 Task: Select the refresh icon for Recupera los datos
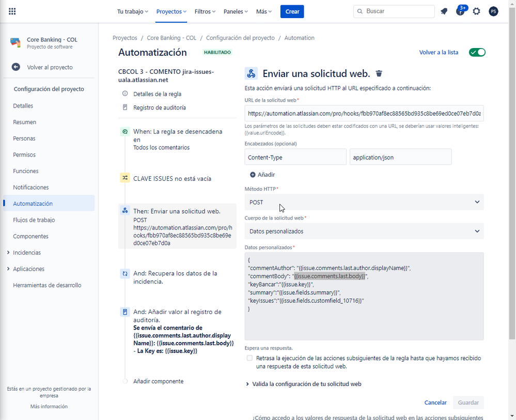coord(125,273)
